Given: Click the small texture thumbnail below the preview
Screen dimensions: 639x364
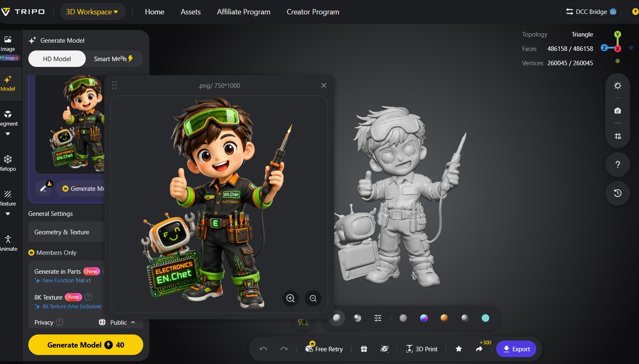Looking at the screenshot, I should click(x=303, y=322).
